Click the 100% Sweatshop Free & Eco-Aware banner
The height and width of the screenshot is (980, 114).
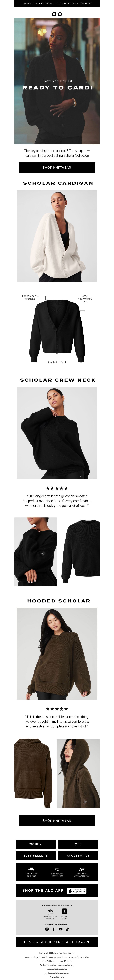coord(57,942)
